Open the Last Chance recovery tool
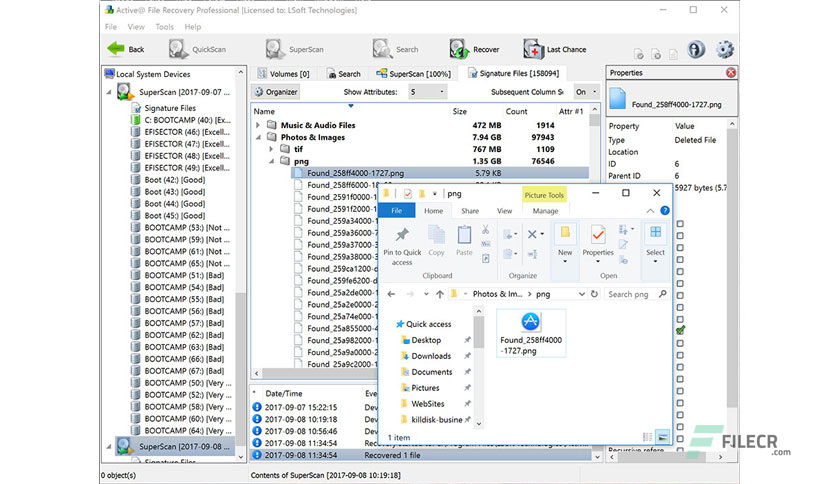836x484 pixels. 554,49
